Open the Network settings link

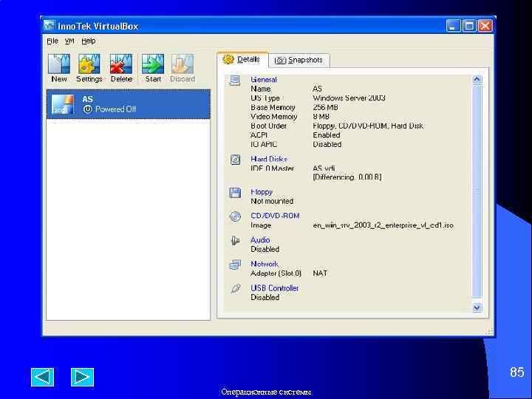tap(265, 264)
